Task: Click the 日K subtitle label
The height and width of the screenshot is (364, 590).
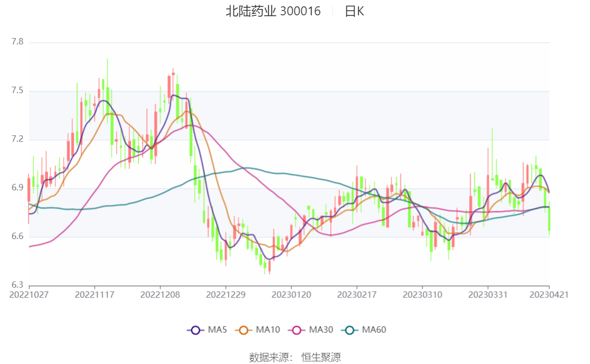Action: 354,11
